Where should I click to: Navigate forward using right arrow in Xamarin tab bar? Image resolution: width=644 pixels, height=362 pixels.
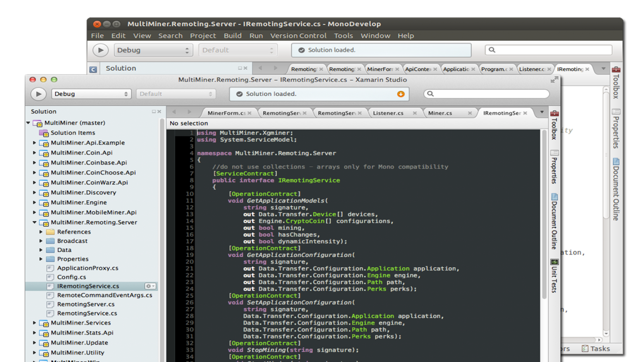pos(189,112)
